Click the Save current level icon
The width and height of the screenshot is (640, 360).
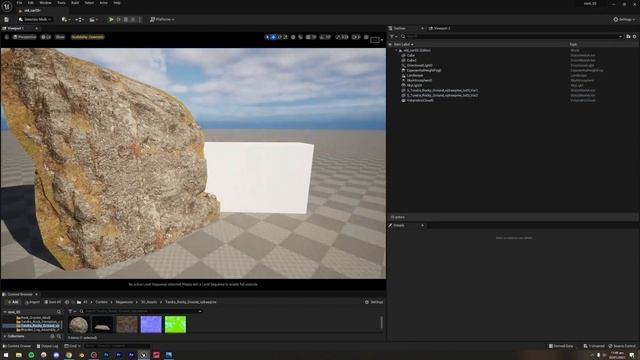pos(7,19)
